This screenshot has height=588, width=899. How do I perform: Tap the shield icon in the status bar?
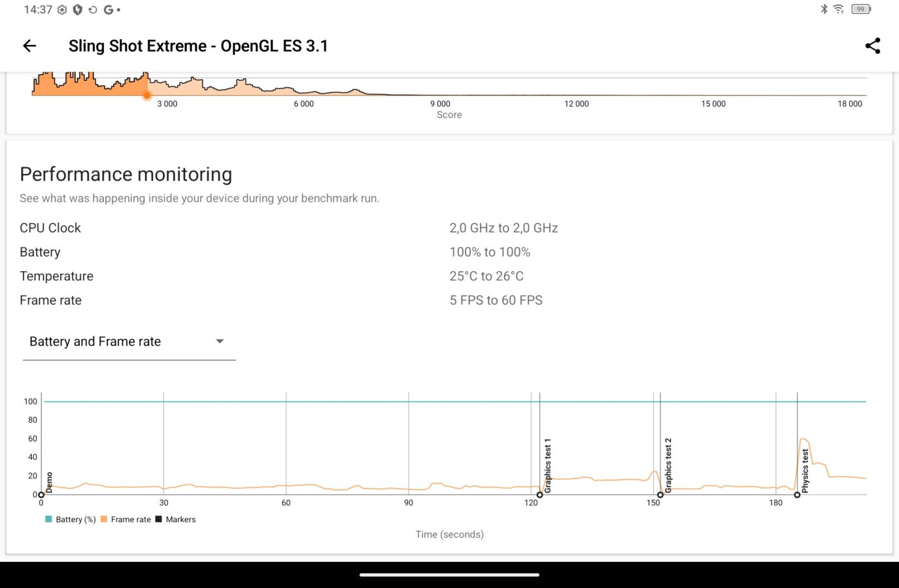coord(77,10)
